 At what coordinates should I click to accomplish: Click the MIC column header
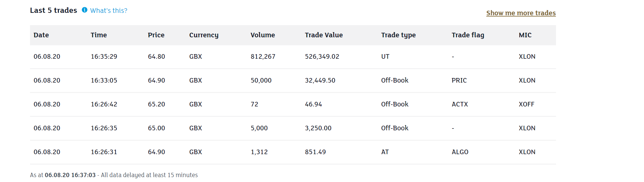tap(525, 35)
